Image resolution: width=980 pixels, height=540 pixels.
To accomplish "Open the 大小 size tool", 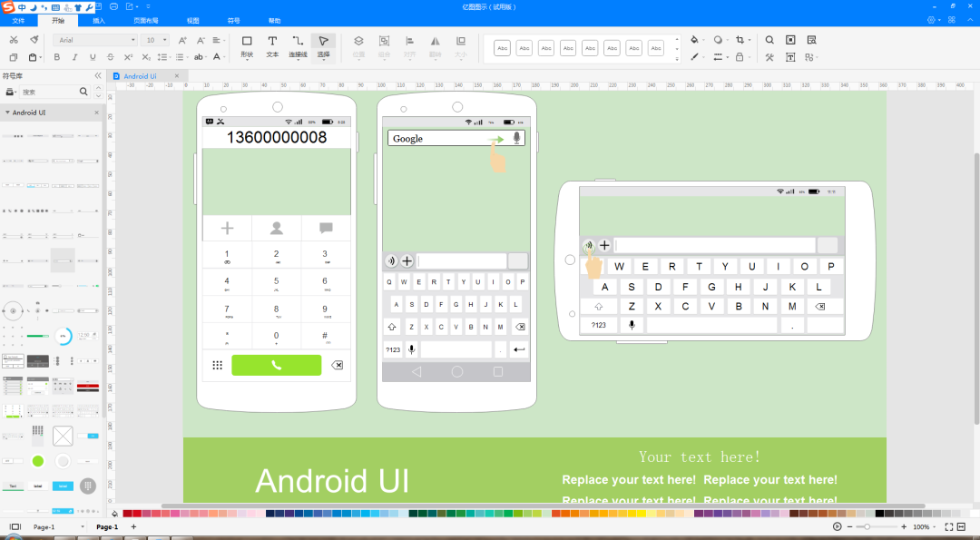I will click(461, 47).
